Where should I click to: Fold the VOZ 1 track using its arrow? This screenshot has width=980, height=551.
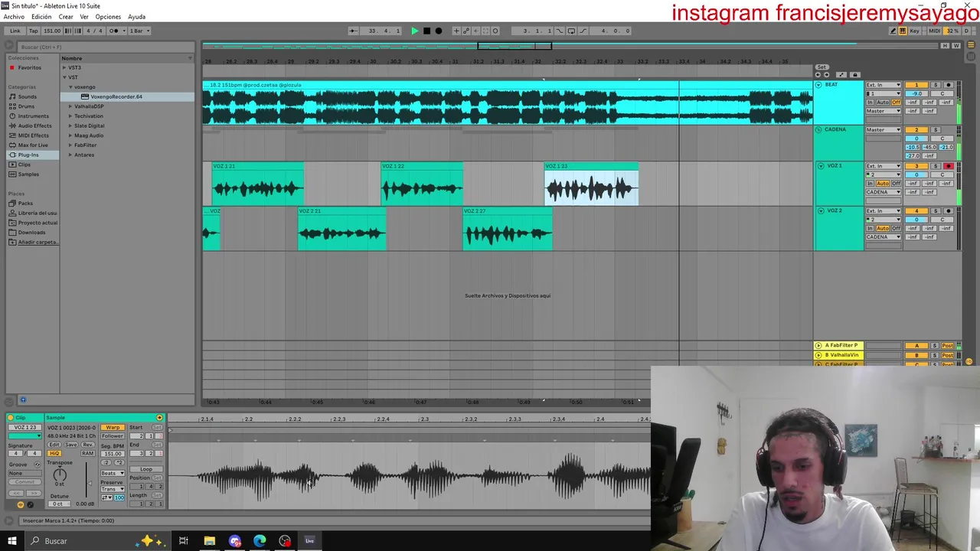pos(821,166)
